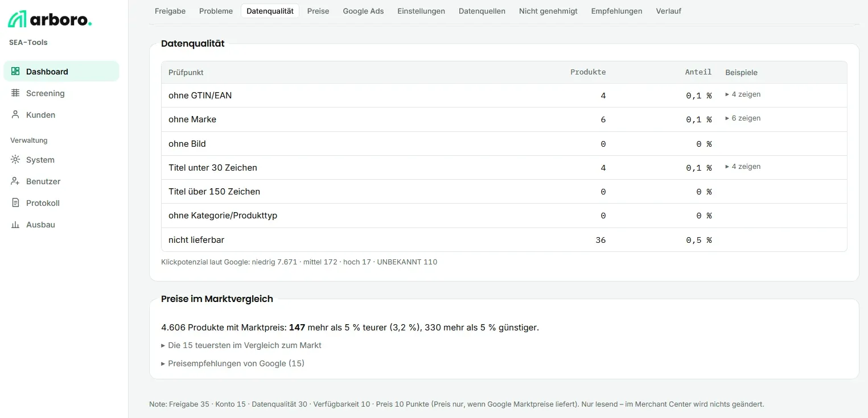Open the Google Ads tab
The height and width of the screenshot is (418, 868).
click(x=363, y=11)
